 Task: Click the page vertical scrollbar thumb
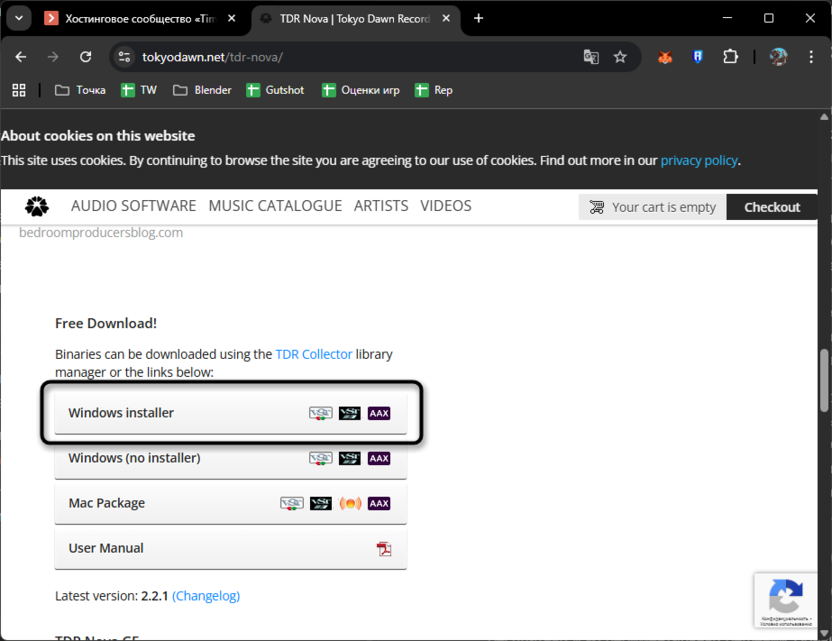pos(824,380)
